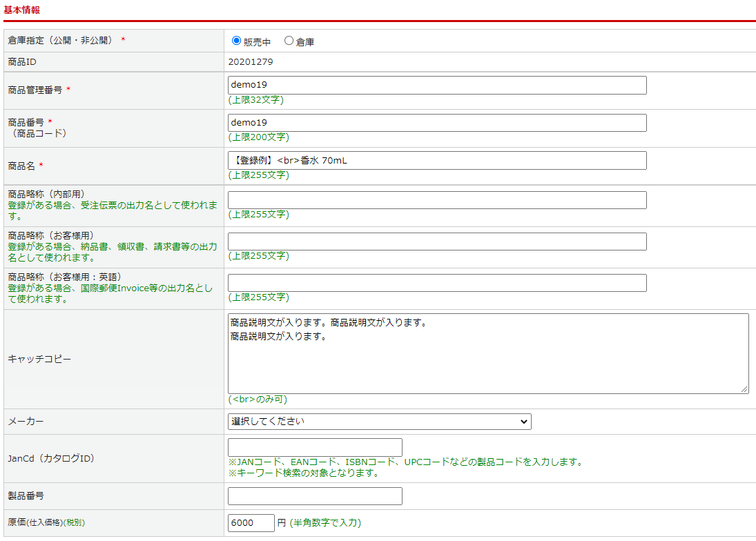This screenshot has width=756, height=541.
Task: Focus the 商品番号（商品コード） text field
Action: 437,123
